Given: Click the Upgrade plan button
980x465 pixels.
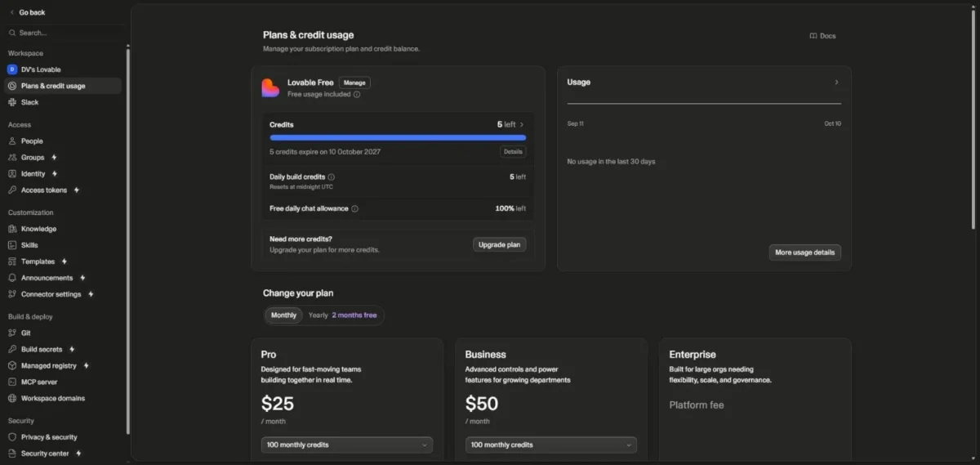Looking at the screenshot, I should click(x=500, y=244).
